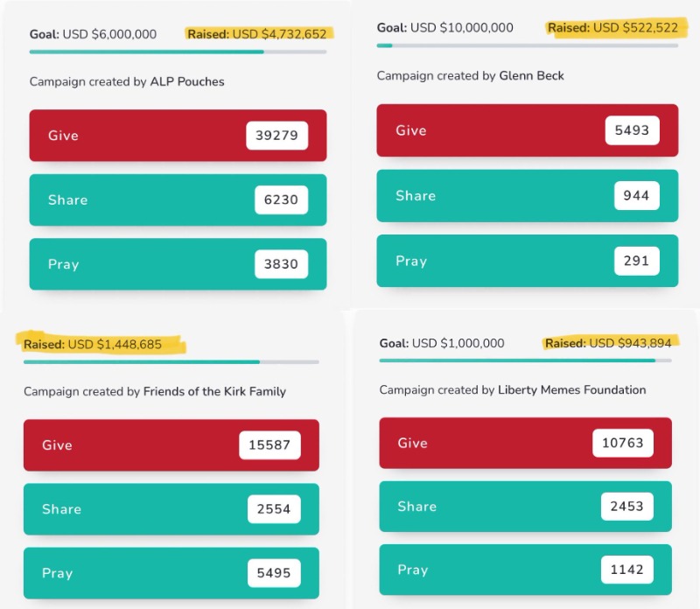Give to Friends of the Kirk Family campaign
The image size is (700, 609).
[171, 445]
